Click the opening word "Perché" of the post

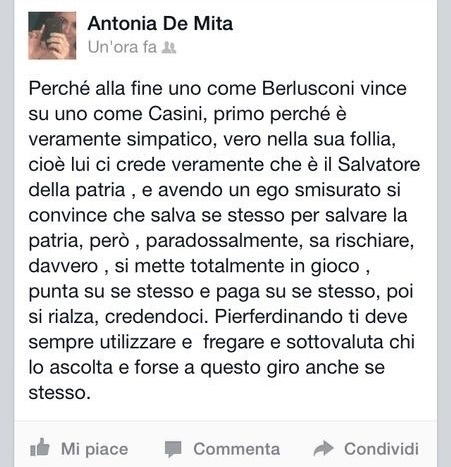tap(59, 89)
